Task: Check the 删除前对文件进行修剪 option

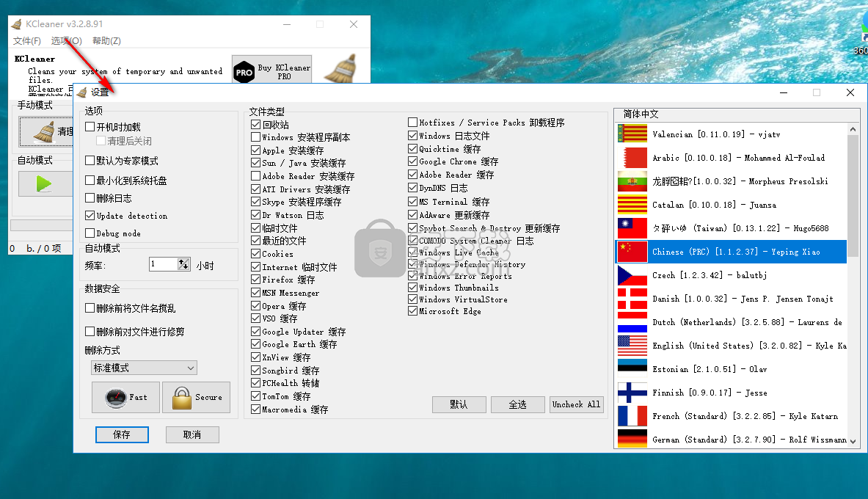Action: pyautogui.click(x=90, y=331)
